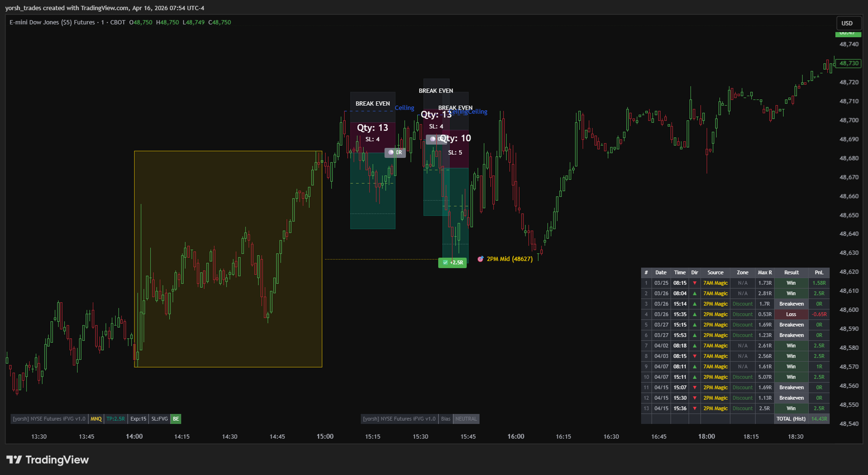
Task: Click the Exp:15 status label
Action: click(138, 419)
